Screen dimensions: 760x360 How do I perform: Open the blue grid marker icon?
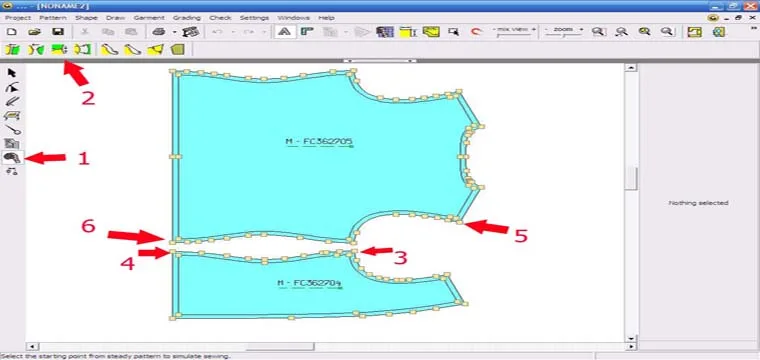(x=385, y=32)
